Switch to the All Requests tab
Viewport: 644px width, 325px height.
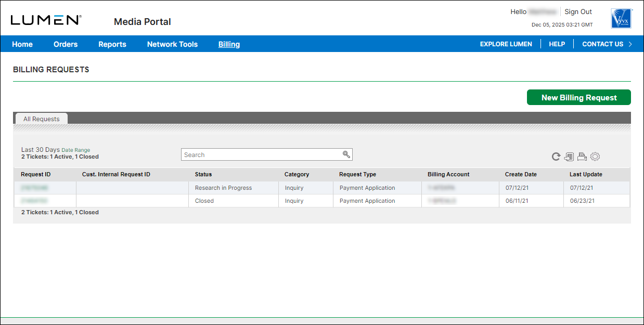pos(41,119)
